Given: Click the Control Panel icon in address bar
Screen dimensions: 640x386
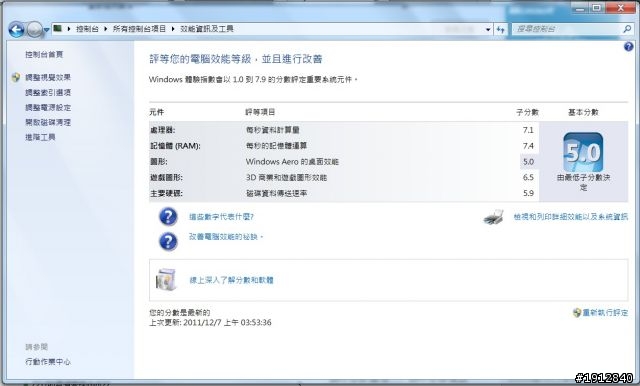Looking at the screenshot, I should click(x=58, y=28).
